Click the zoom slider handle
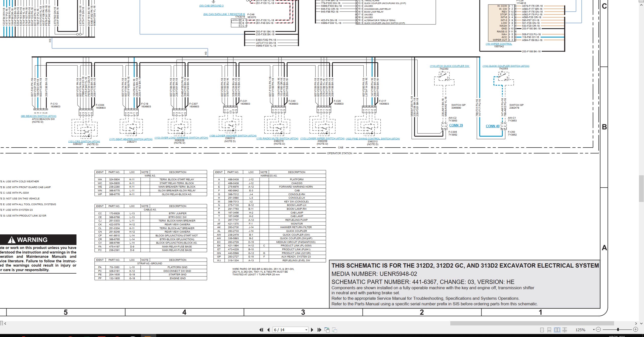644x337 pixels. coord(618,329)
